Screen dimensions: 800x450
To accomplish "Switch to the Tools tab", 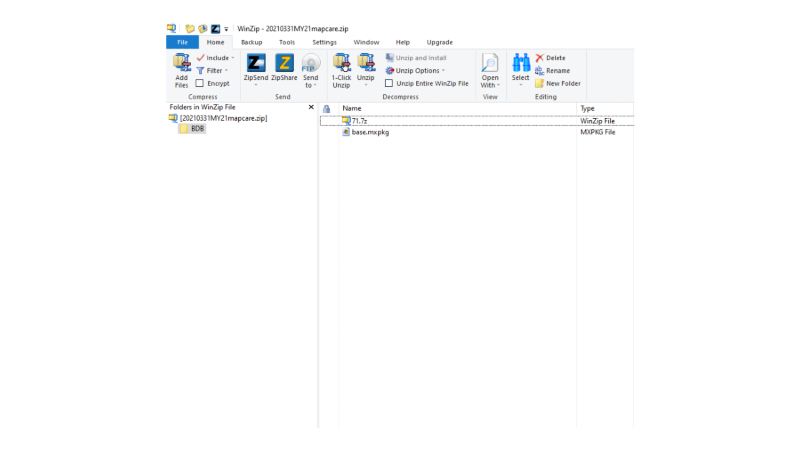I will coord(287,42).
